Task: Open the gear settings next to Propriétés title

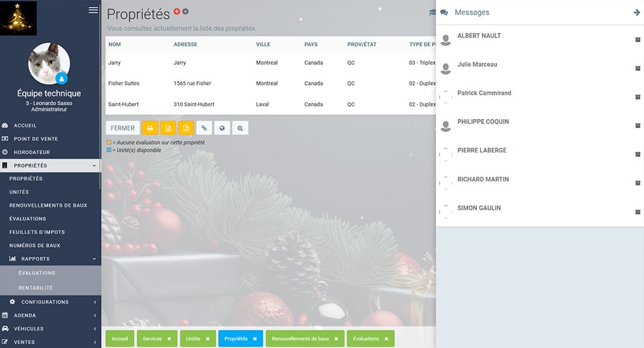Action: pyautogui.click(x=185, y=12)
